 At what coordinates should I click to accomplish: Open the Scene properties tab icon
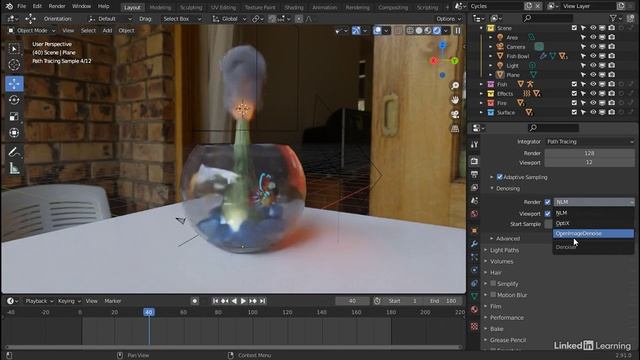[x=474, y=201]
